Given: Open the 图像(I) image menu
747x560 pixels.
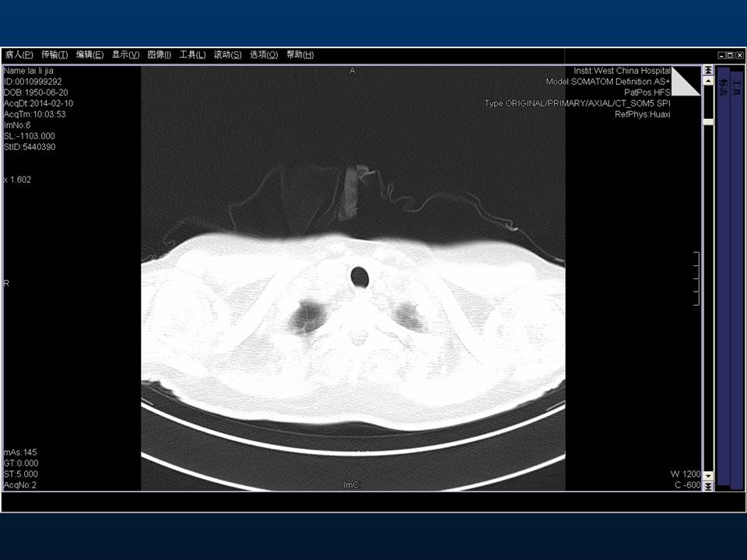Looking at the screenshot, I should [159, 55].
